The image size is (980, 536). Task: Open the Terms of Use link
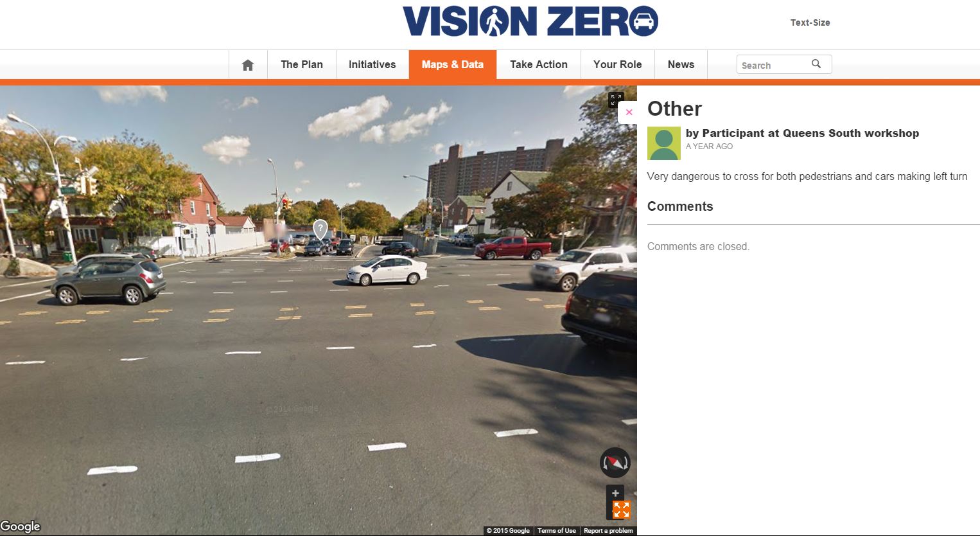point(557,531)
